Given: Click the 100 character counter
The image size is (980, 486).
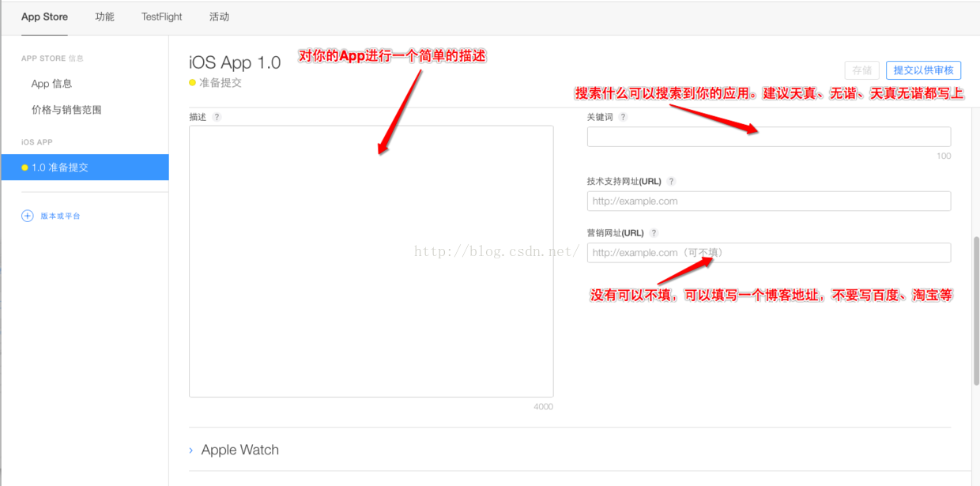Looking at the screenshot, I should tap(944, 156).
